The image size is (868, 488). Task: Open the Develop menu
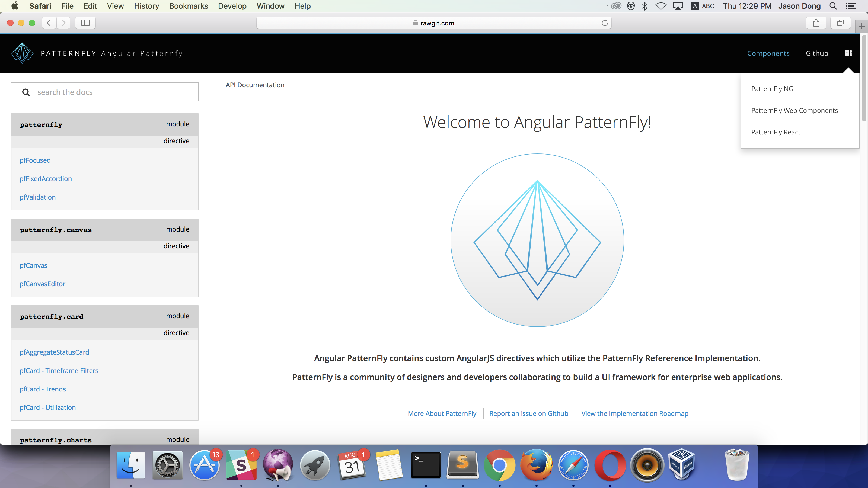tap(232, 6)
